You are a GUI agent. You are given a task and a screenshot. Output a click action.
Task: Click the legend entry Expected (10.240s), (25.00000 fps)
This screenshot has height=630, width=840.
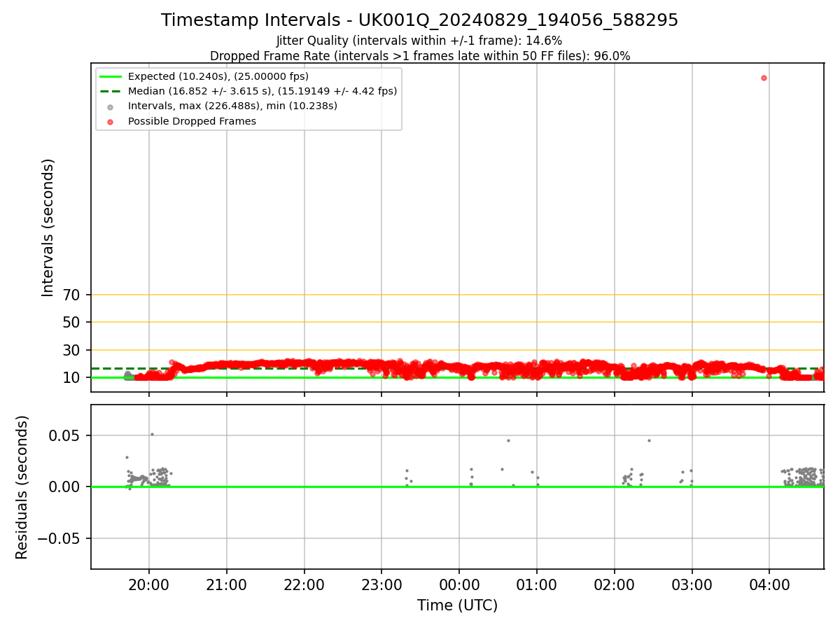click(218, 76)
